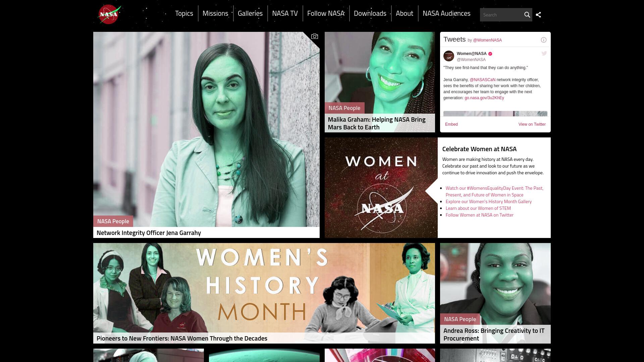
Task: Open the Missions menu
Action: 215,13
